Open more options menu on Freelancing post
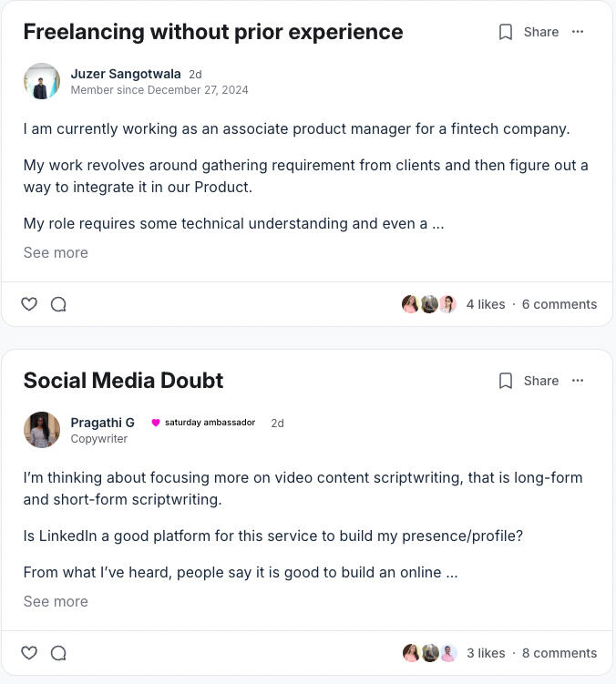 [578, 32]
